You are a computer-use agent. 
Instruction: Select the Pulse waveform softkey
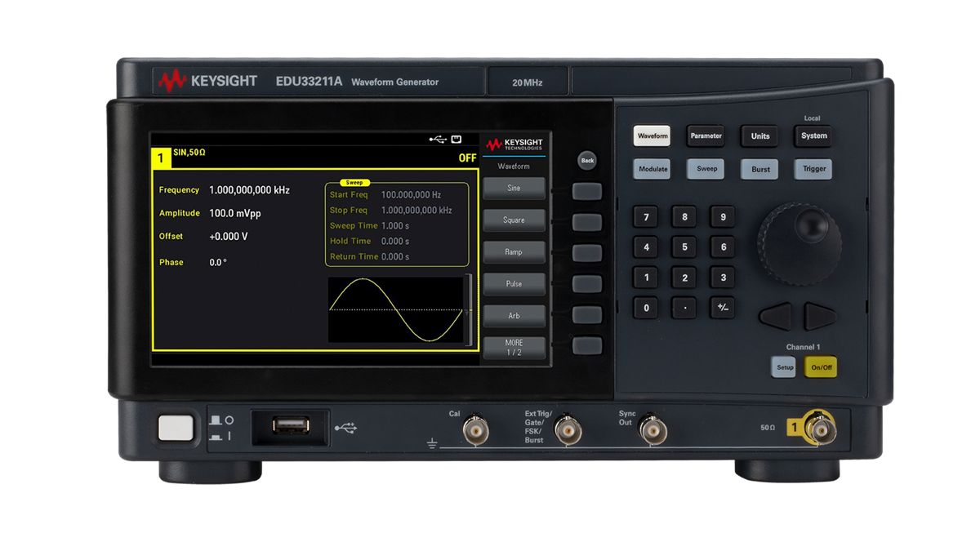[x=514, y=283]
